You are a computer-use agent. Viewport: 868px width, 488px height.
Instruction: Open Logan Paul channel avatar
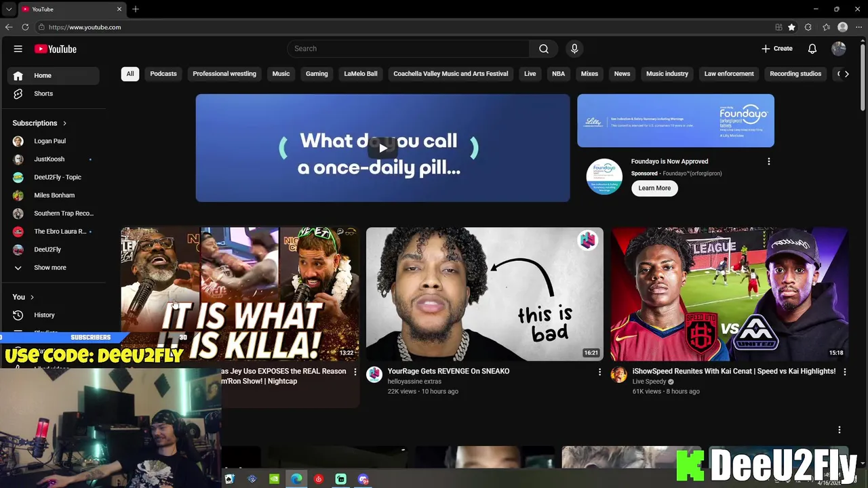[18, 141]
